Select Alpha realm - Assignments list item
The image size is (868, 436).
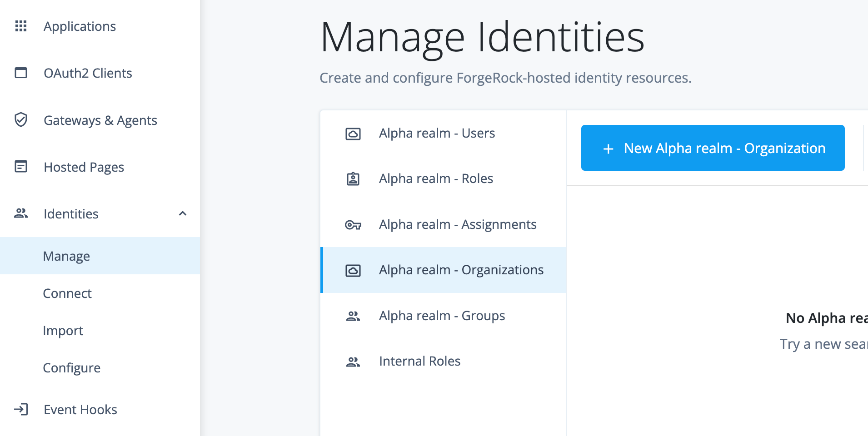[x=443, y=224]
